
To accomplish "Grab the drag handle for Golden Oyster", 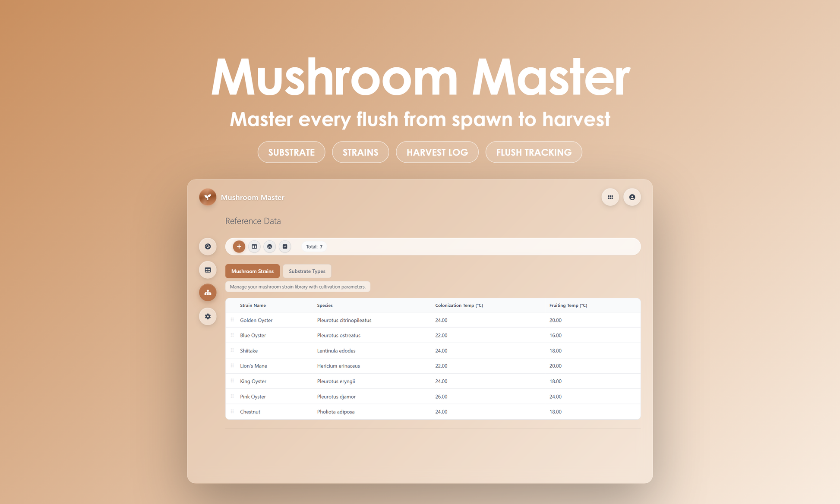I will coord(232,320).
